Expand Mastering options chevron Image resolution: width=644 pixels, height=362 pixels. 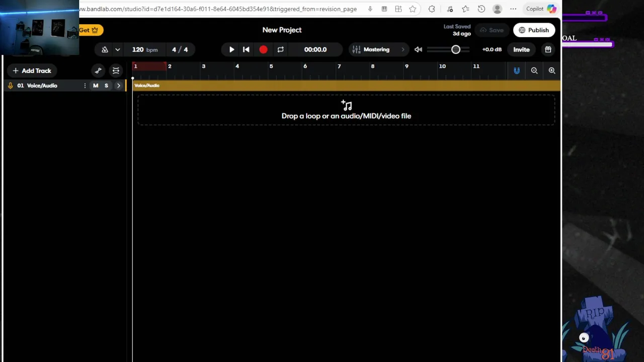403,50
